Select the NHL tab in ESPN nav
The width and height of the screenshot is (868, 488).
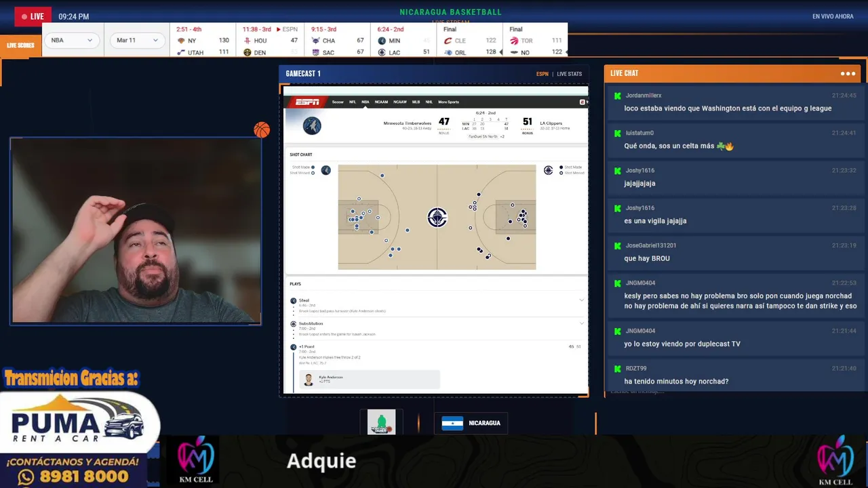tap(429, 102)
